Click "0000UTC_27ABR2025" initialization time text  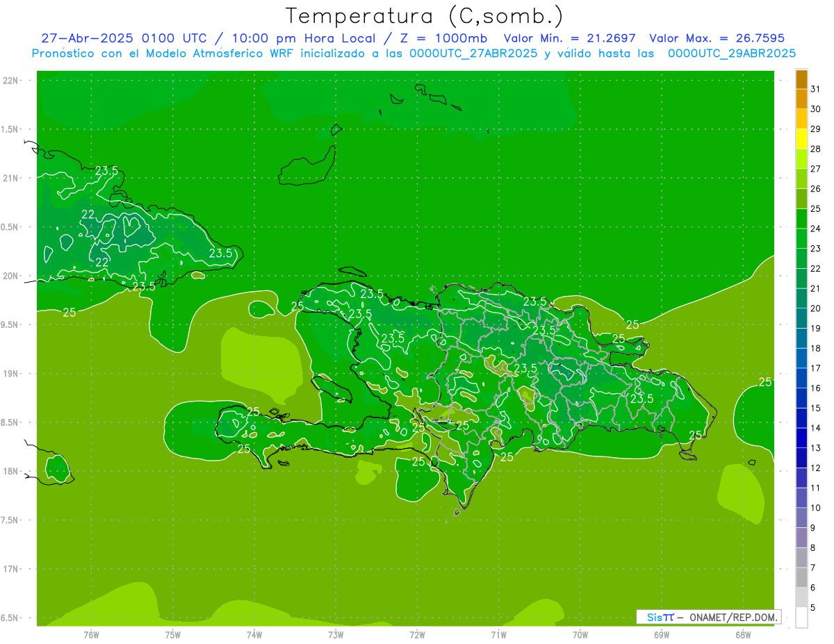click(x=473, y=53)
